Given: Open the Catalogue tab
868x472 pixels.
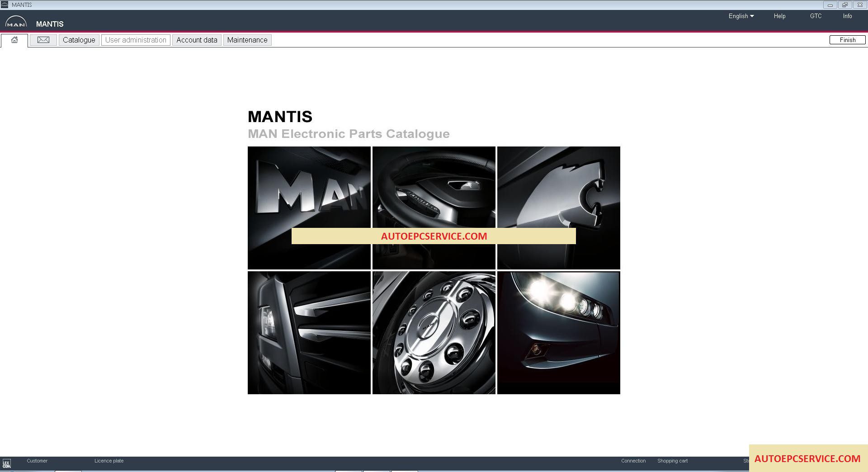Looking at the screenshot, I should click(x=79, y=40).
